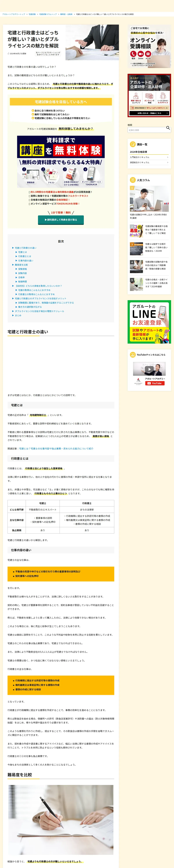Click the 講座一覧 pencil icon

133,144
